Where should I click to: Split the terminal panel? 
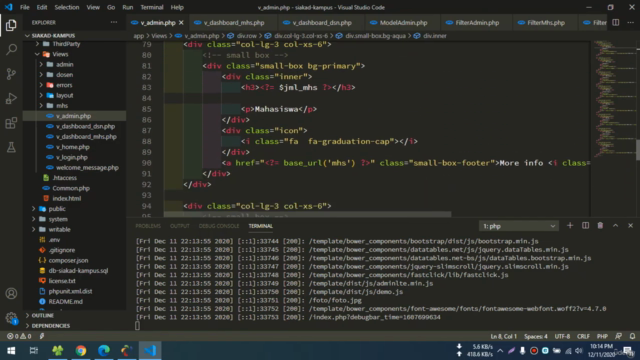[585, 226]
